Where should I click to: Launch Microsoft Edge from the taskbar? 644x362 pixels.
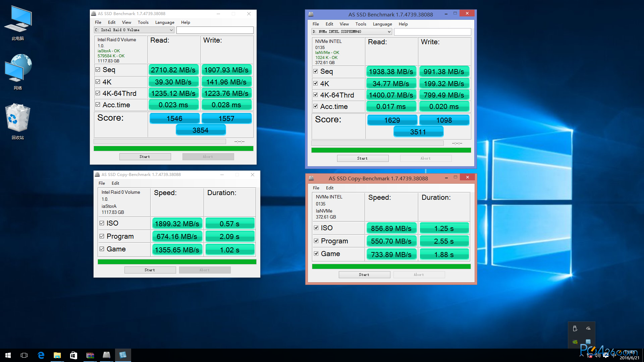[x=41, y=355]
